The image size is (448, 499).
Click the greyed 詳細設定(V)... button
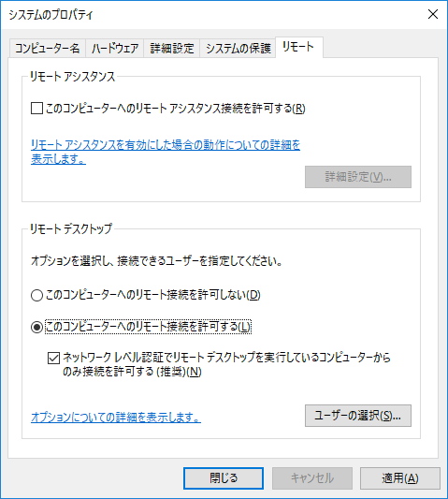pos(358,177)
